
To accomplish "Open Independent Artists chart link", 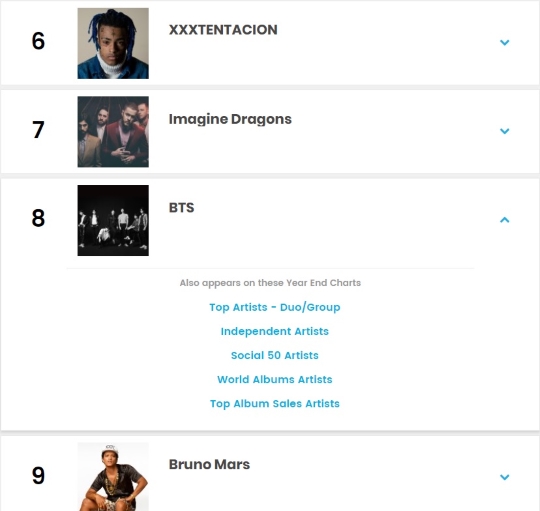I will tap(275, 331).
